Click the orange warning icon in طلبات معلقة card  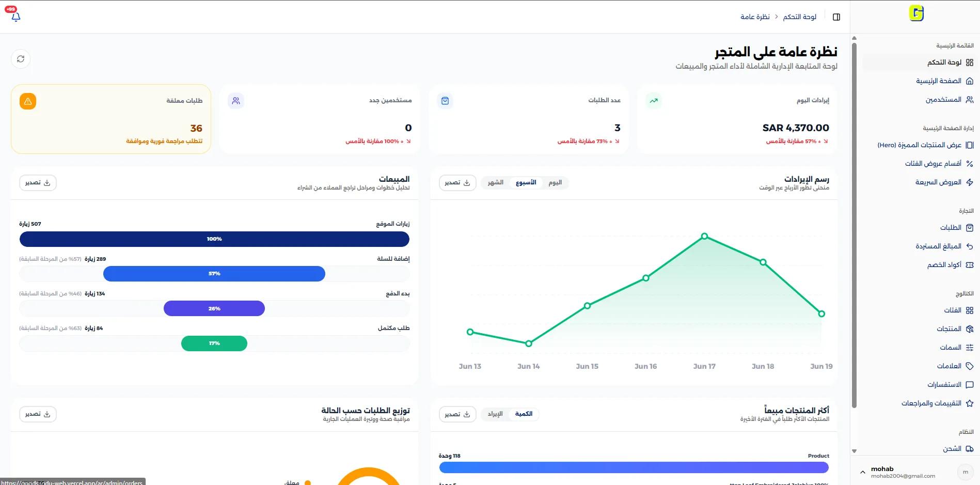(28, 101)
